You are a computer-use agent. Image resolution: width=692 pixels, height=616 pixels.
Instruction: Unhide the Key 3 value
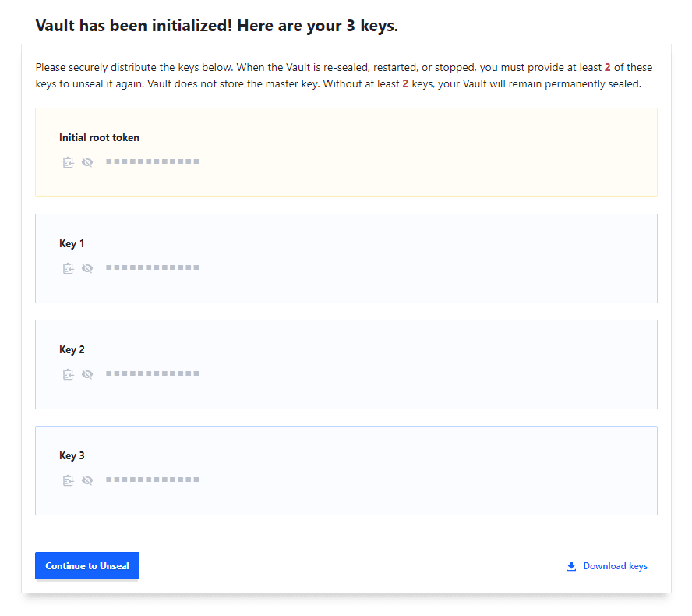[x=87, y=480]
